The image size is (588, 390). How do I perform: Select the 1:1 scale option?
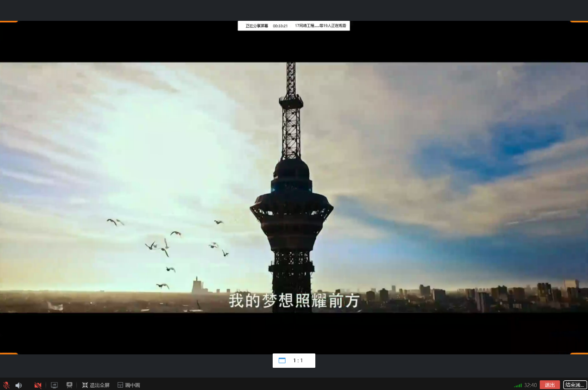(298, 360)
